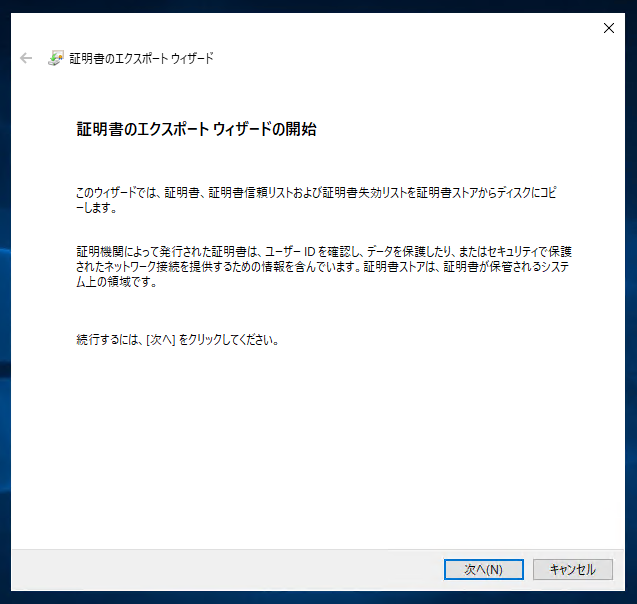Click the paragraph starting with このウィザードでは
This screenshot has width=637, height=604.
(316, 200)
